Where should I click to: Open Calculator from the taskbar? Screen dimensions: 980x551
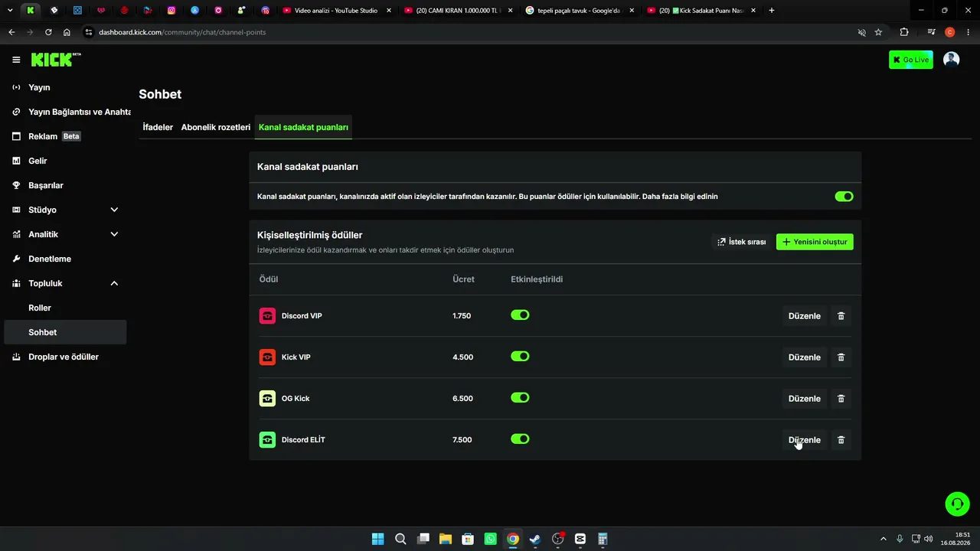tap(603, 539)
